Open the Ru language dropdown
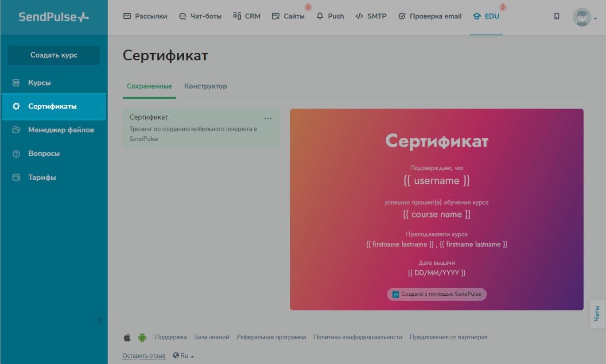 point(184,356)
